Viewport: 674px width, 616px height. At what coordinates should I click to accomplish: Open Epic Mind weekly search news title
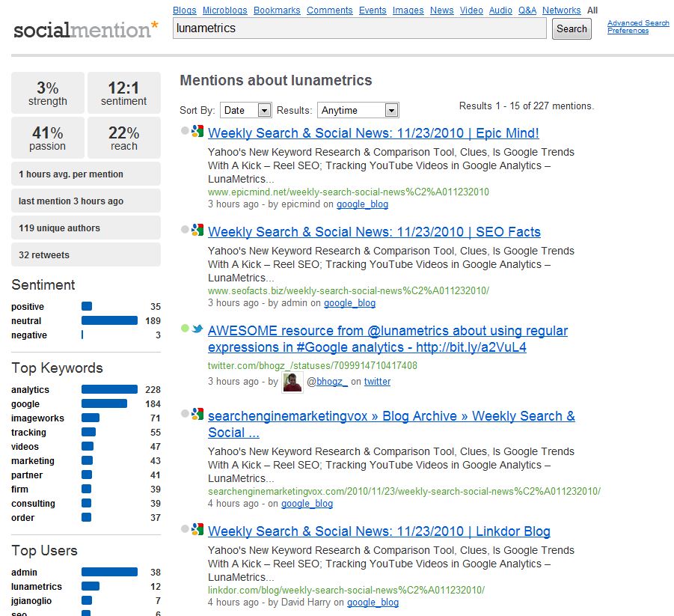point(373,133)
